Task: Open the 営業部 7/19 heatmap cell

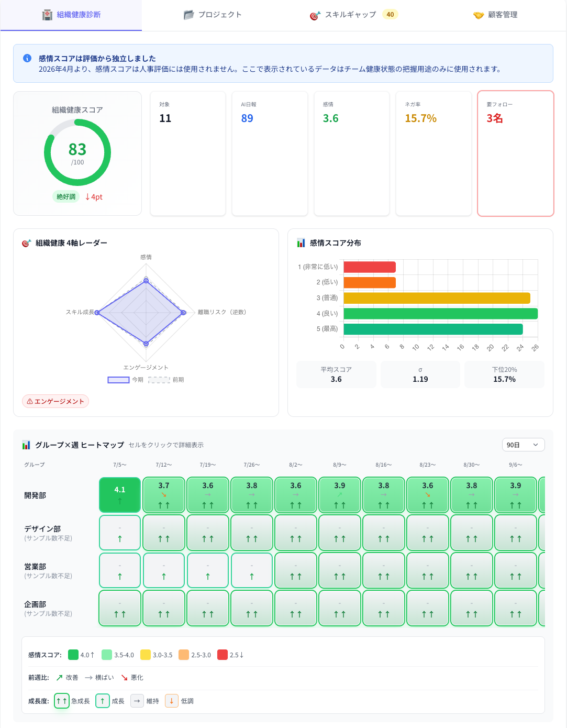Action: [208, 570]
